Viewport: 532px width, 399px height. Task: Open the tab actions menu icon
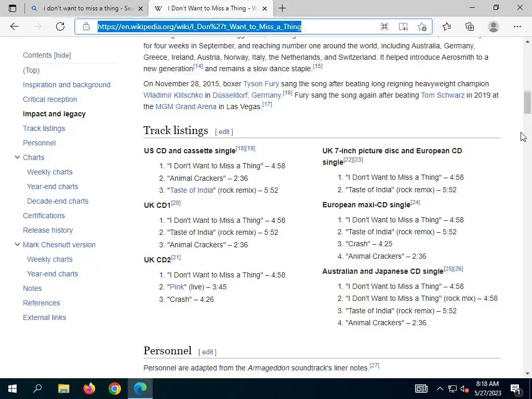coord(12,8)
